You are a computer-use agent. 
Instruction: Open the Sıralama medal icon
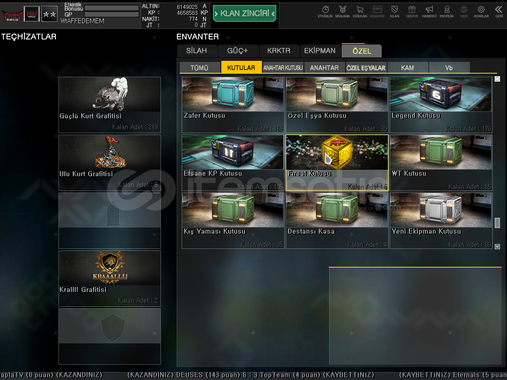[x=342, y=11]
